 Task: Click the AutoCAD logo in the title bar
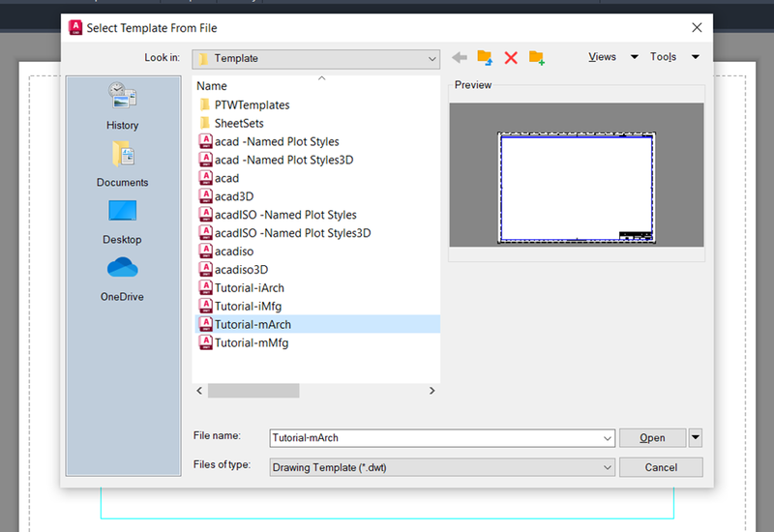pyautogui.click(x=75, y=28)
